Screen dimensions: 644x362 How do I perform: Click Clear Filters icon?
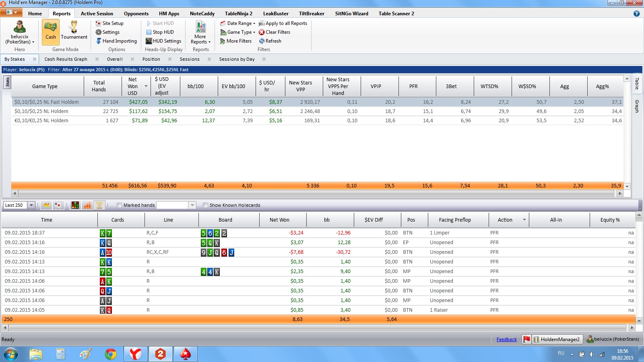click(262, 32)
